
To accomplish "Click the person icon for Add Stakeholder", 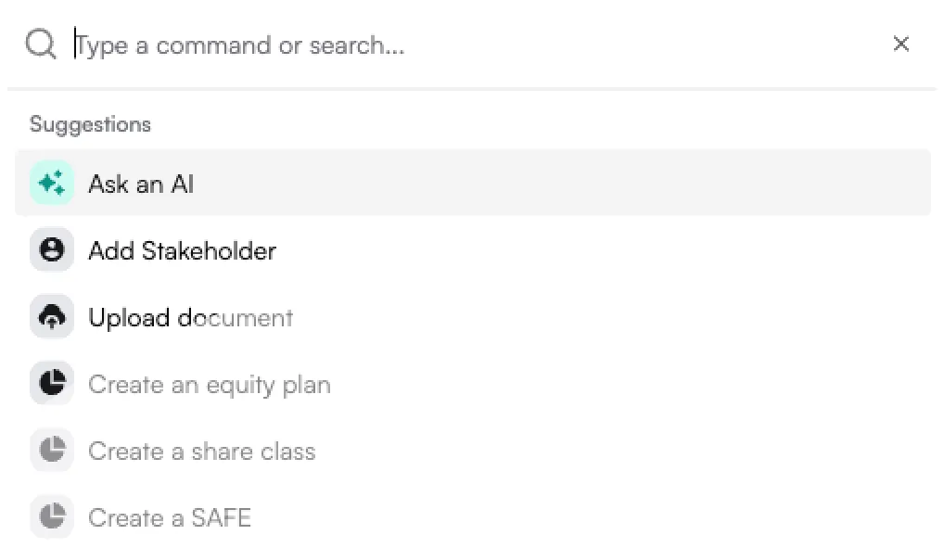I will tap(52, 250).
